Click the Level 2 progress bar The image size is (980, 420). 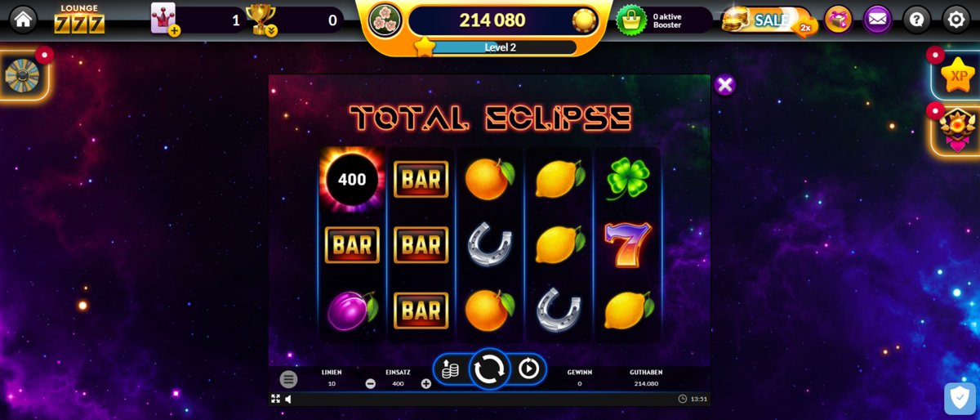tap(501, 47)
